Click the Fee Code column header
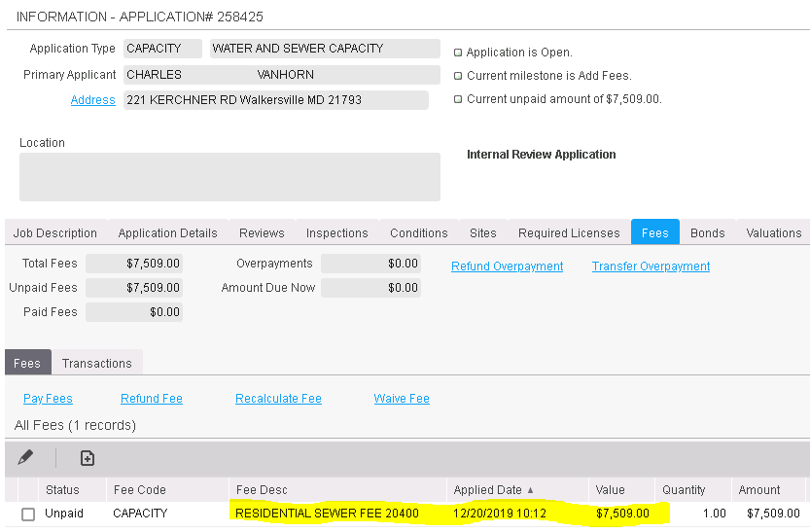The height and width of the screenshot is (532, 810). point(167,489)
